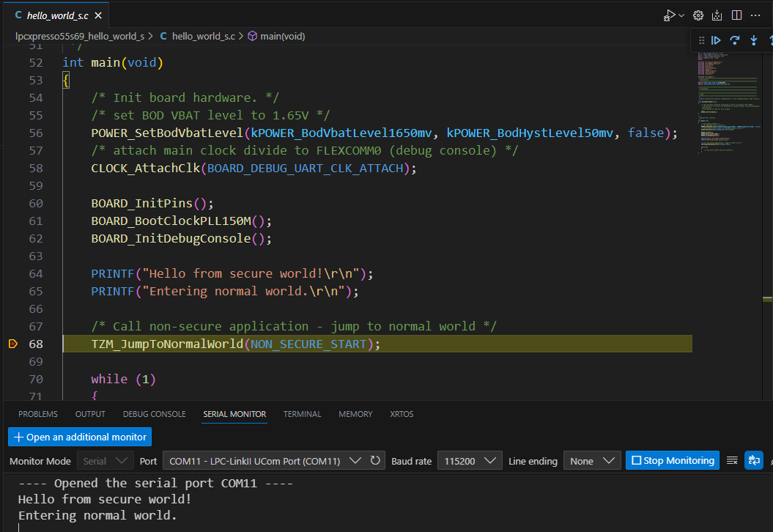The image size is (773, 532).
Task: Click the clear output lines icon
Action: [x=731, y=461]
